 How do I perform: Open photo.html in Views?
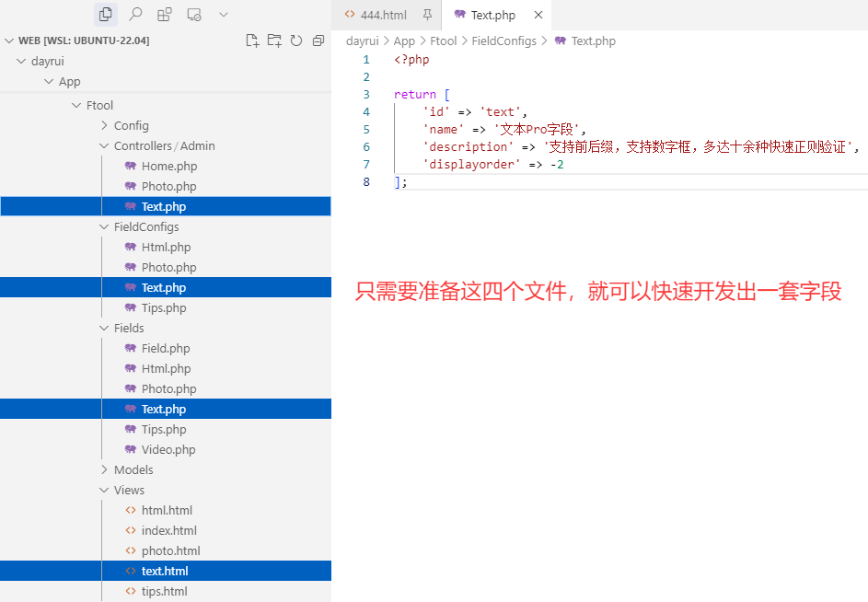tap(166, 550)
